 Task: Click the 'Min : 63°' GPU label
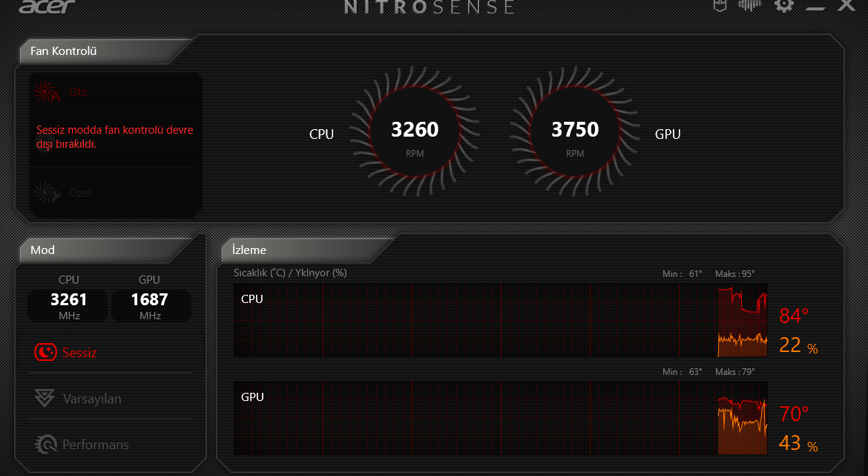click(682, 372)
